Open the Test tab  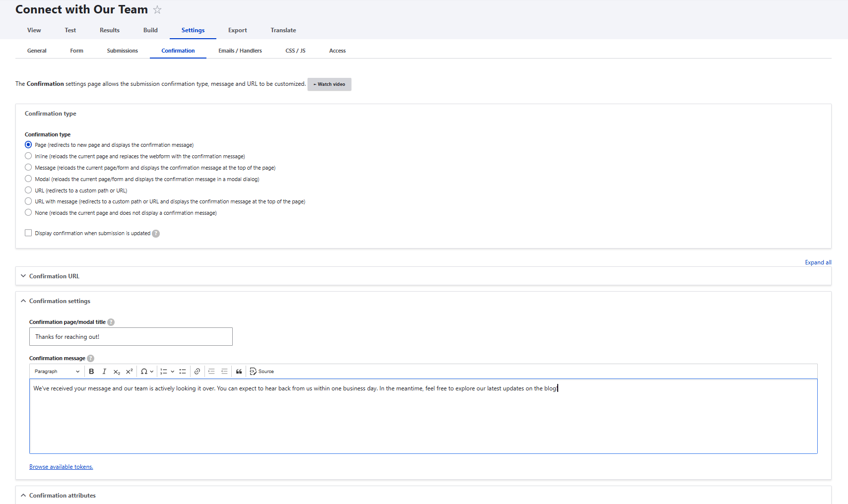tap(70, 30)
